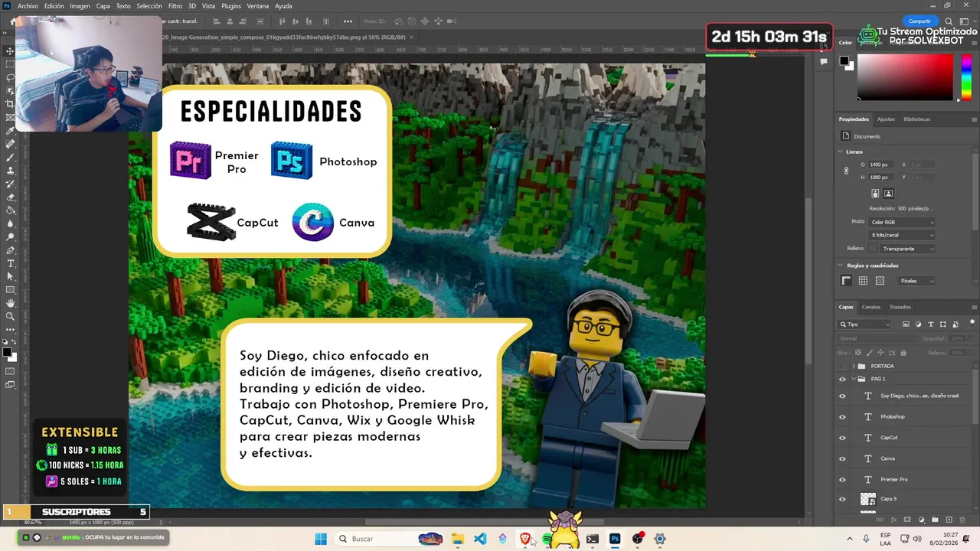Select the Crop tool
This screenshot has width=980, height=551.
click(10, 104)
